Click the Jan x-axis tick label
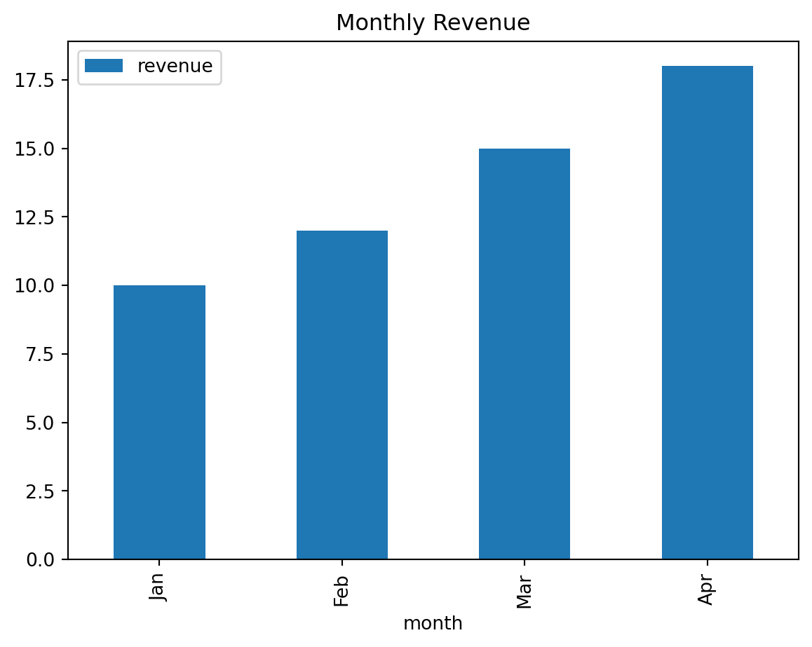The width and height of the screenshot is (812, 647). pyautogui.click(x=158, y=587)
